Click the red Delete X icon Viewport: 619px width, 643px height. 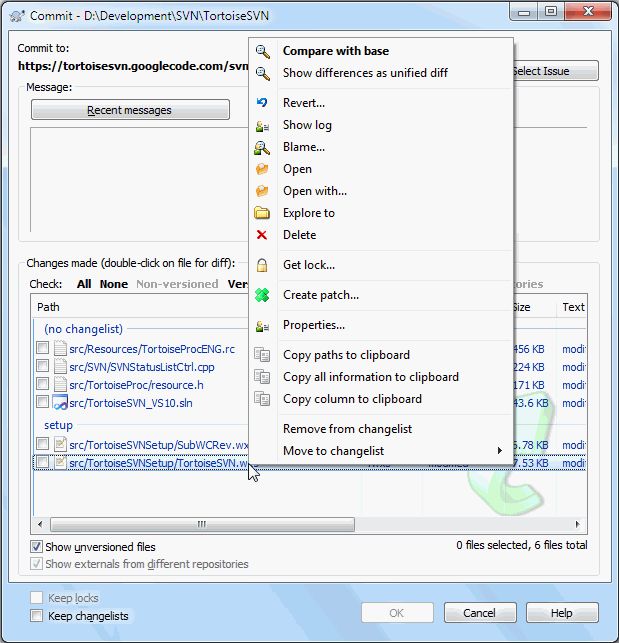(x=262, y=235)
